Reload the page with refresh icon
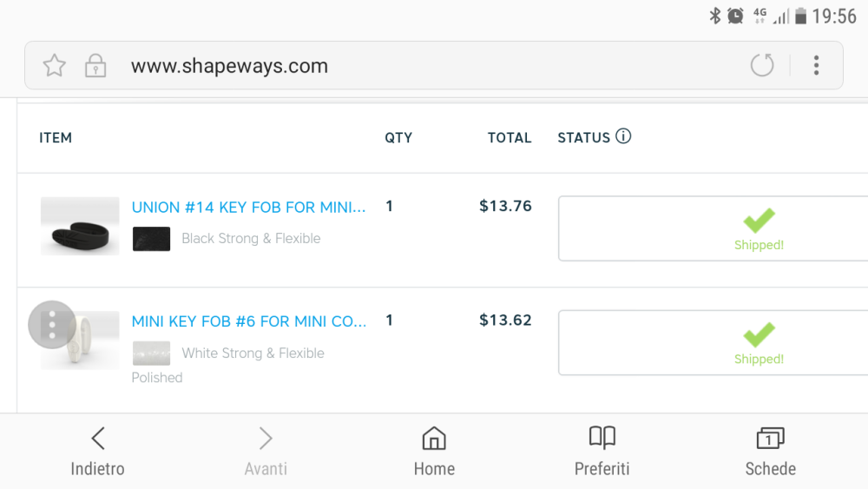 [762, 65]
